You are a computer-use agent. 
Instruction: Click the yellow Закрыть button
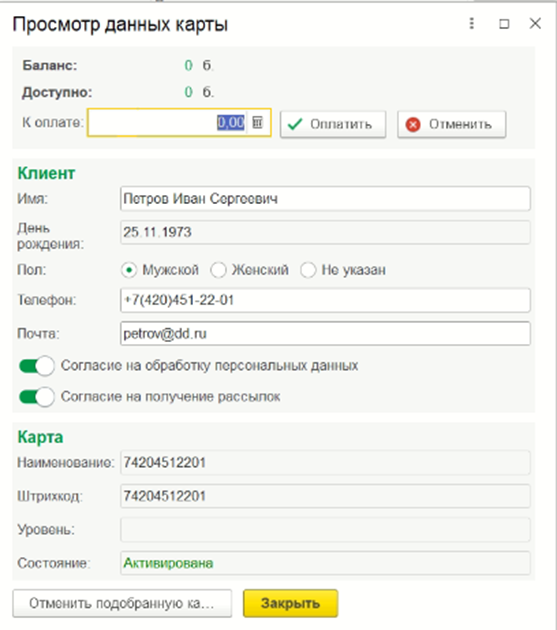(291, 603)
